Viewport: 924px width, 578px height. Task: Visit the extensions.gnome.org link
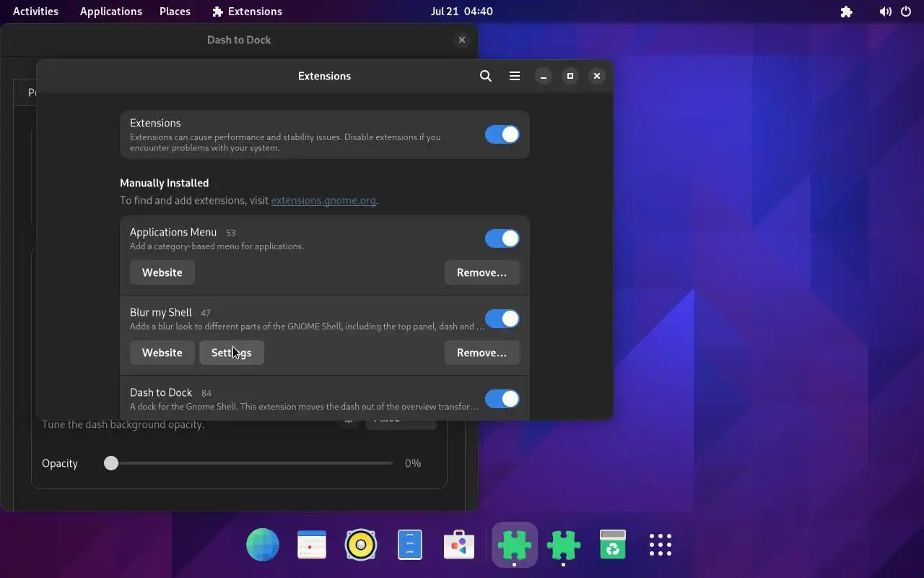(323, 200)
